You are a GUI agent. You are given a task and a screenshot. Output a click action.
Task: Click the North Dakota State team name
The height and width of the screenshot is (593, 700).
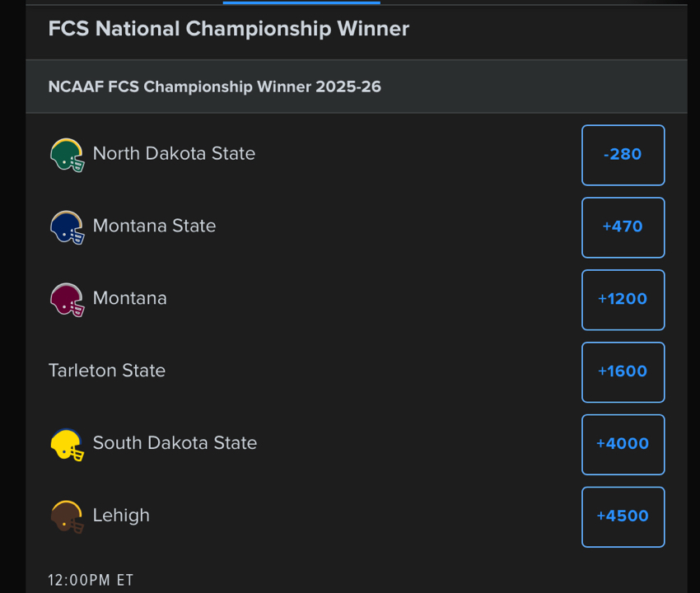174,153
